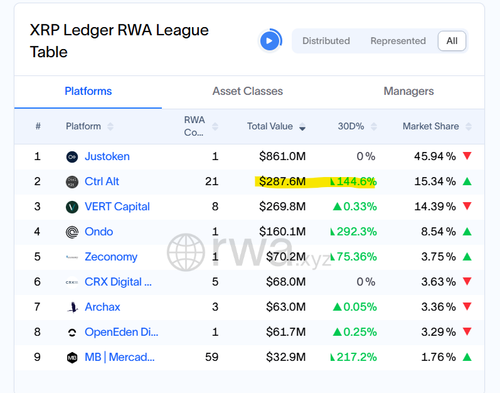Click the red down arrow beside 14.39 %
The width and height of the screenshot is (500, 393).
pyautogui.click(x=467, y=206)
